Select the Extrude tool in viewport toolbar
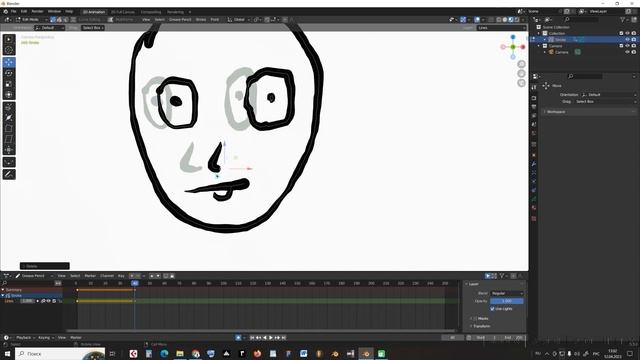Screen dimensions: 640x360 [x=9, y=107]
